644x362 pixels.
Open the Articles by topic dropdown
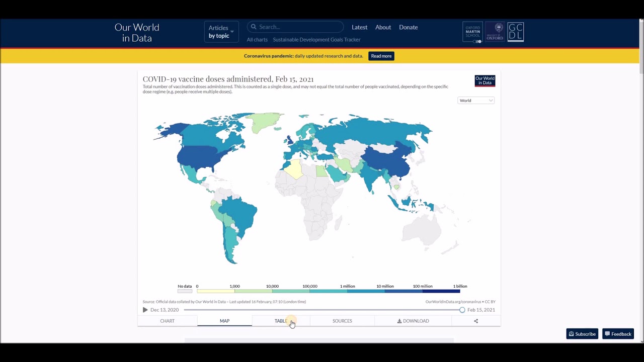(x=221, y=32)
